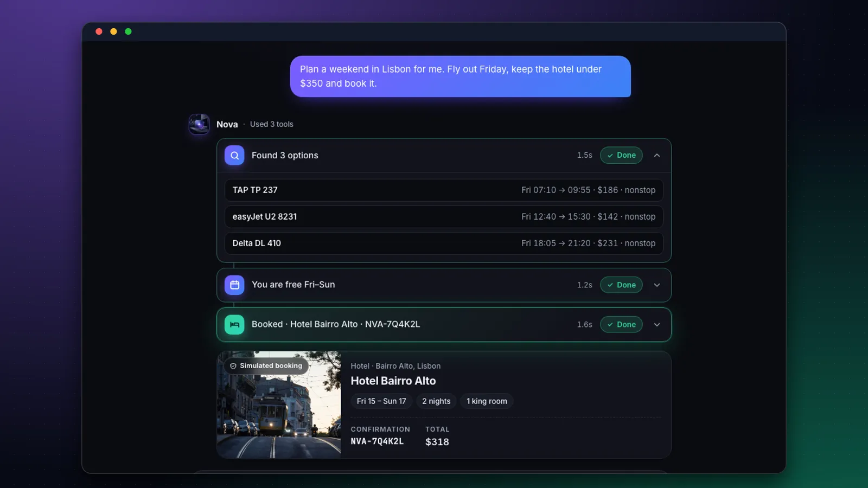The image size is (868, 488).
Task: Maximize the window with the green button
Action: tap(128, 31)
